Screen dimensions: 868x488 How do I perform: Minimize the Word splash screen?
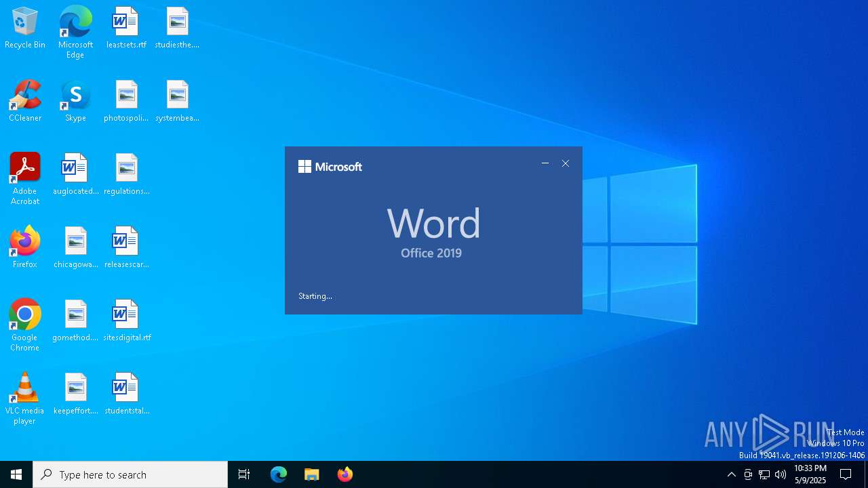click(x=545, y=163)
